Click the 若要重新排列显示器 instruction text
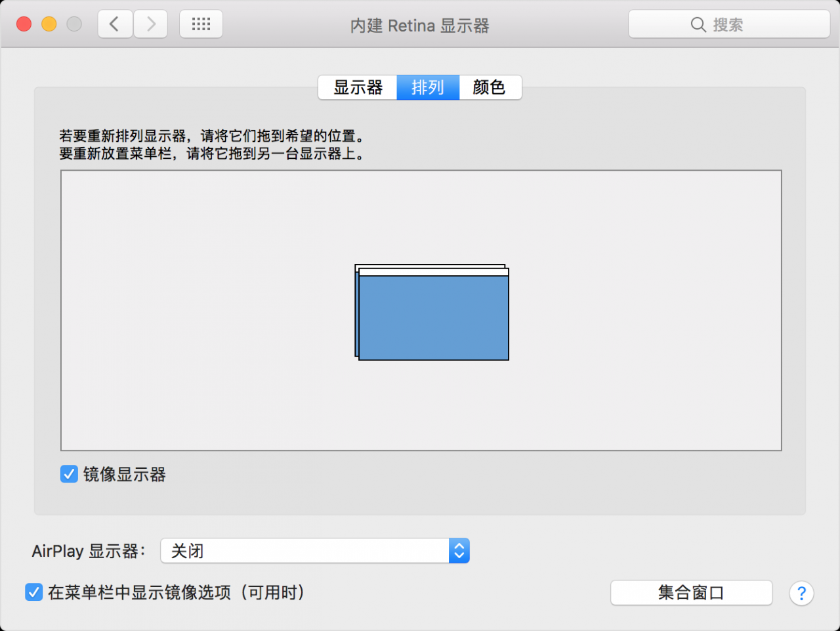 [x=211, y=136]
